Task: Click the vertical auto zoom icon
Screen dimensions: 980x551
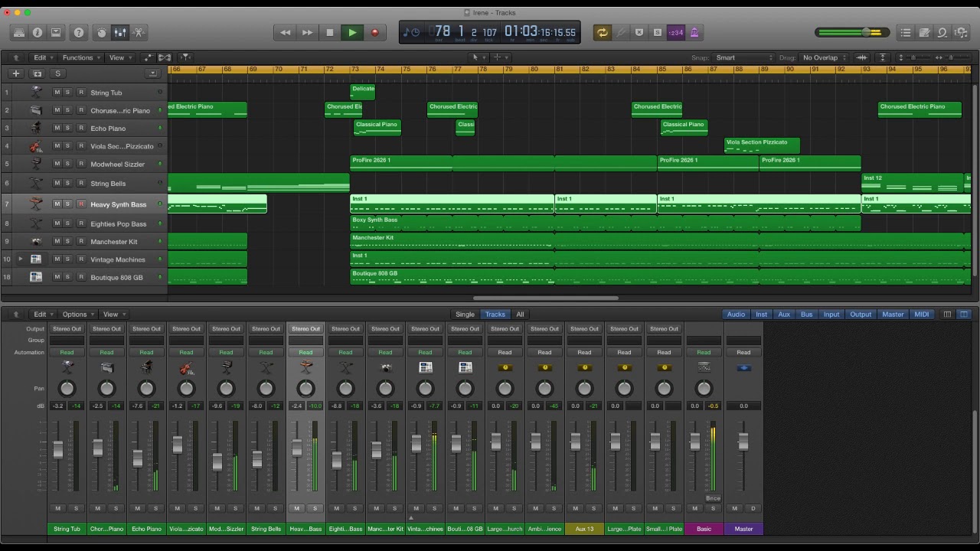Action: click(883, 57)
